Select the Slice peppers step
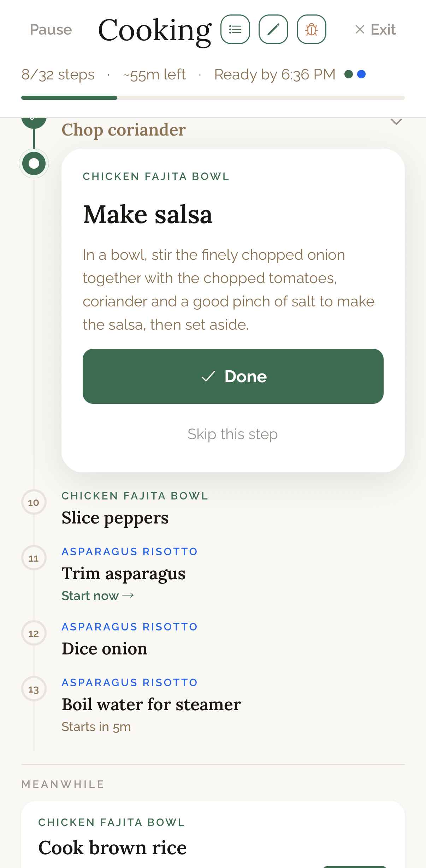The height and width of the screenshot is (868, 426). coord(115,518)
